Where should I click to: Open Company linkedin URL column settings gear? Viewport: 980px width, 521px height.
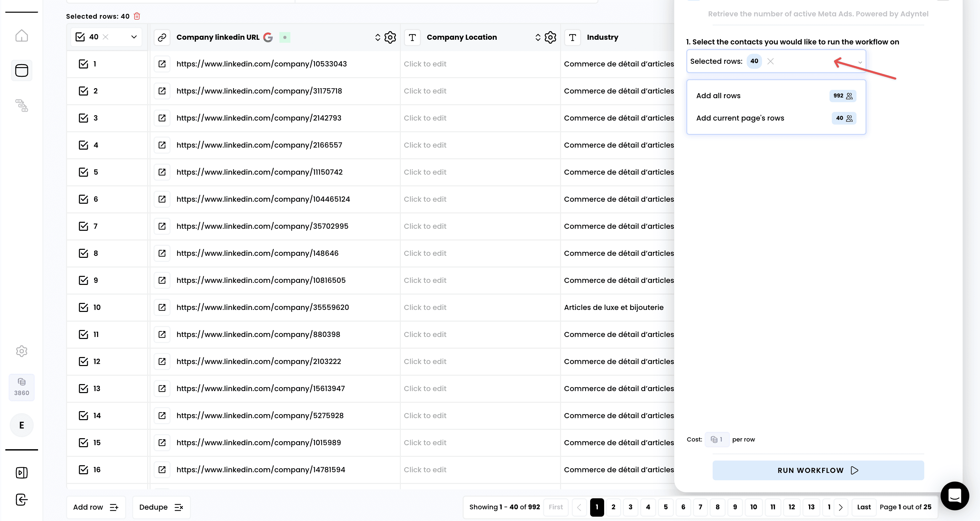coord(390,37)
